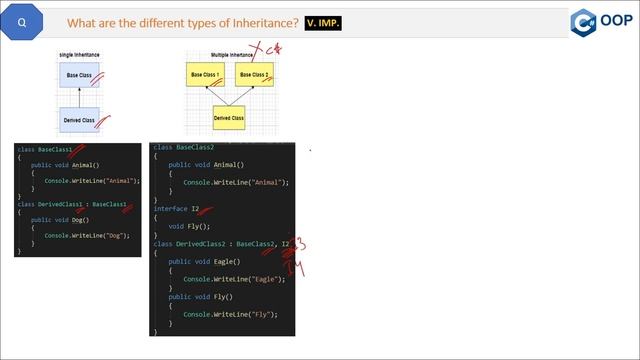Click the Multiple Inheritance diagram heading

(x=231, y=55)
